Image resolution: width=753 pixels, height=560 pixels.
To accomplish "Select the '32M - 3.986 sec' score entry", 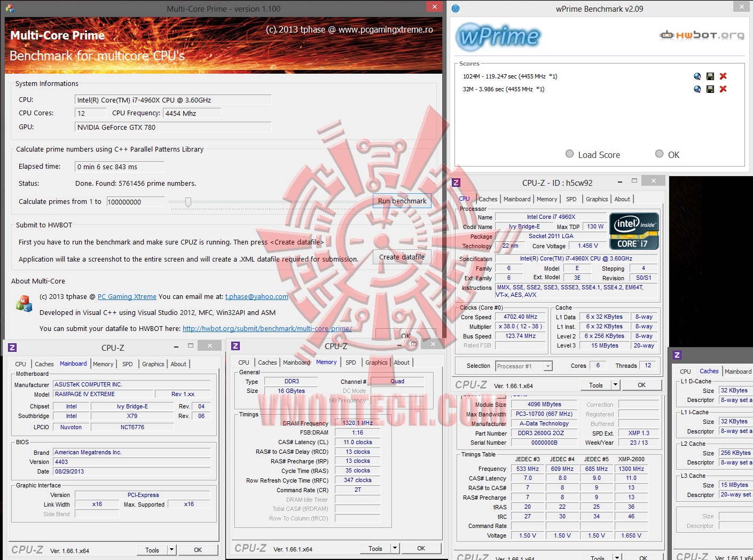I will [504, 89].
